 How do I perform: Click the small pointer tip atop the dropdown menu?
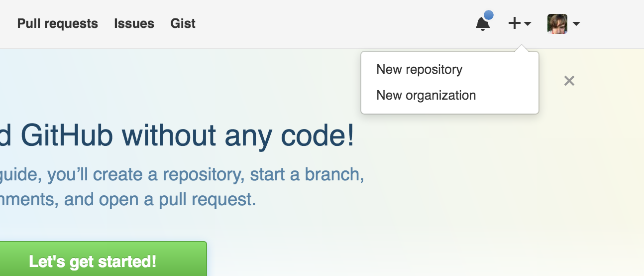pos(521,48)
